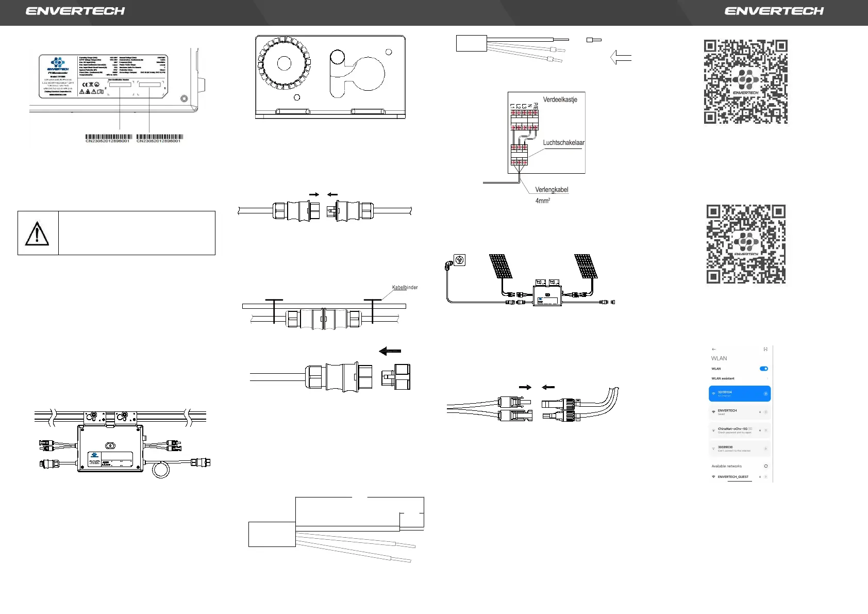Click the lower ENVERTECH QR code

click(x=746, y=244)
